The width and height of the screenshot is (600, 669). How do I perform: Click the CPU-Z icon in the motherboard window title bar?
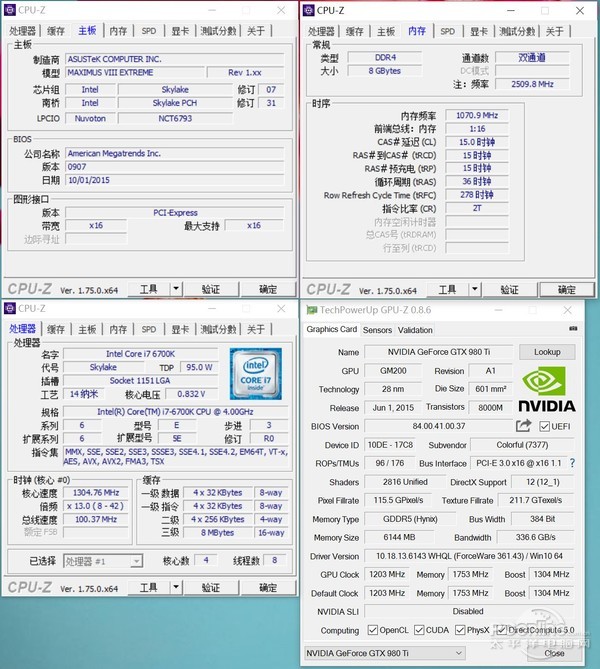coord(10,10)
